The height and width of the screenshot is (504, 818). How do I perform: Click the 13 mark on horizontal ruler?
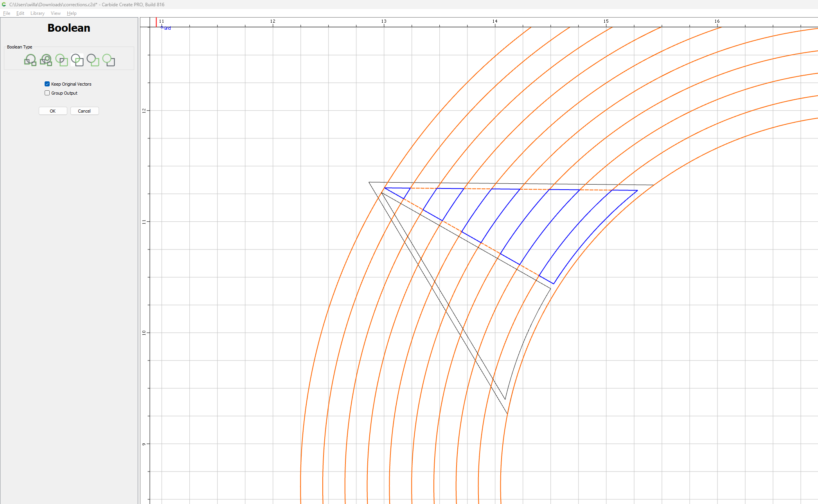coord(384,22)
